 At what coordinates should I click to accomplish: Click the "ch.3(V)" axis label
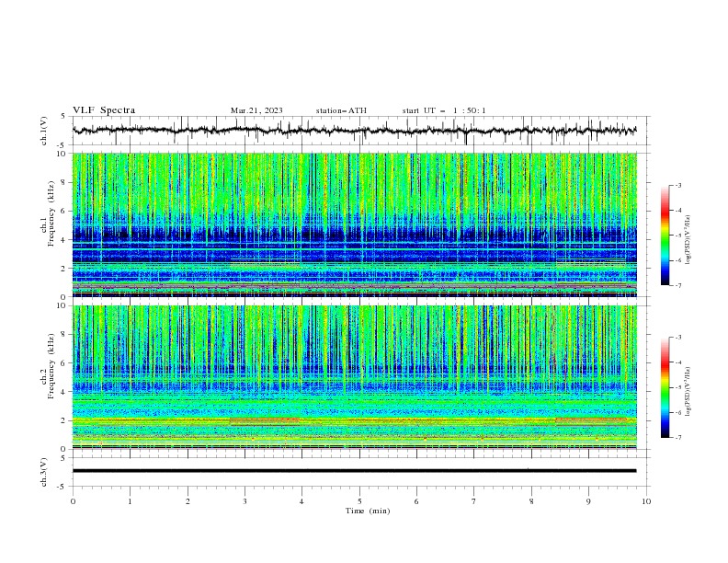coord(44,472)
